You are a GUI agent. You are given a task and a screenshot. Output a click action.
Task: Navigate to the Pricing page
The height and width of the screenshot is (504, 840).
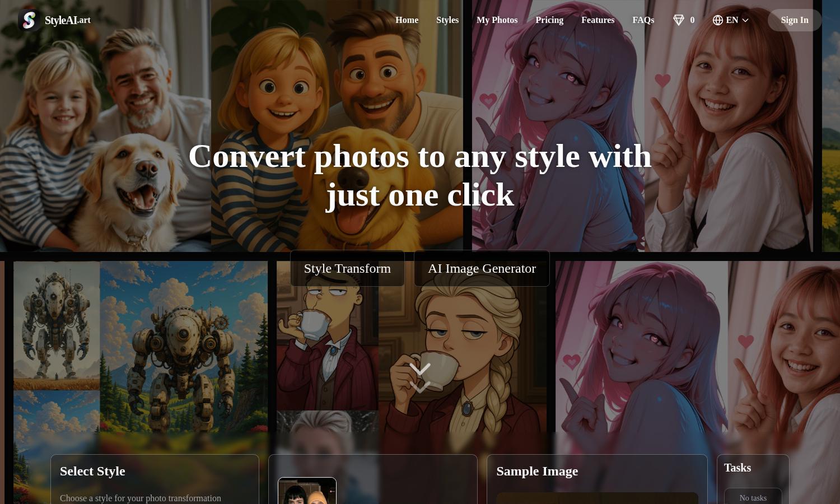(x=549, y=20)
